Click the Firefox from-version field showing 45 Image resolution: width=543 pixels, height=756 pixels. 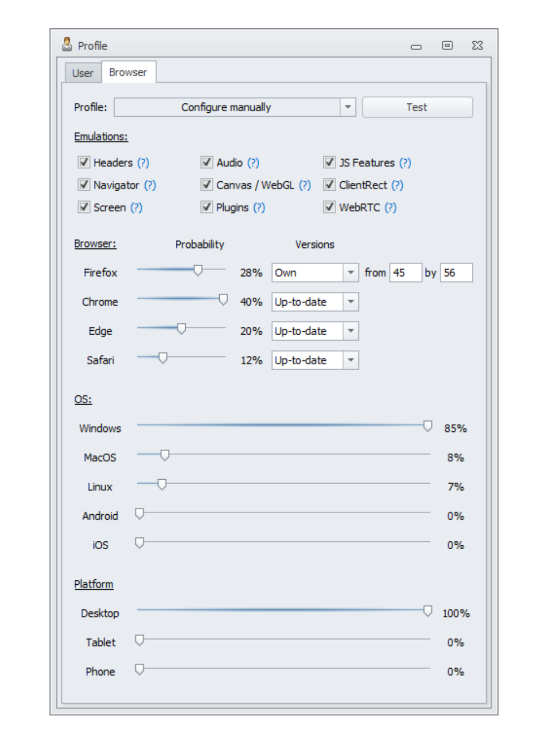[x=406, y=272]
